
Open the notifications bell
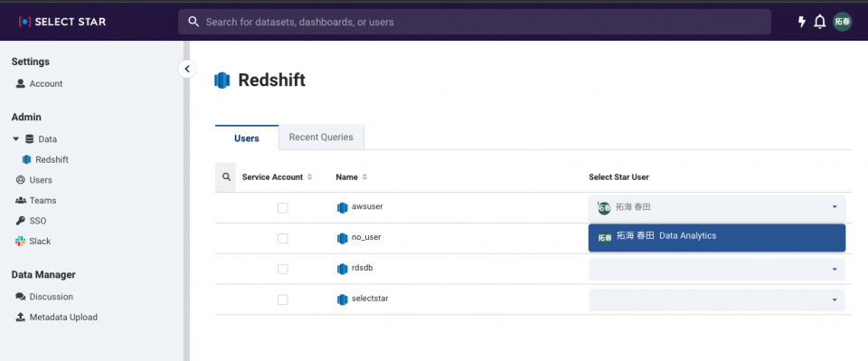tap(820, 22)
